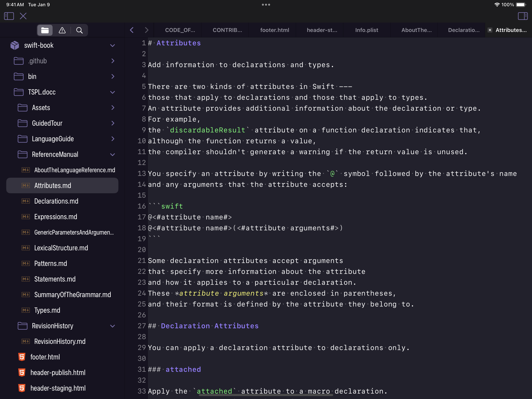Image resolution: width=532 pixels, height=399 pixels.
Task: Click the '### attached' heading line
Action: tap(174, 369)
